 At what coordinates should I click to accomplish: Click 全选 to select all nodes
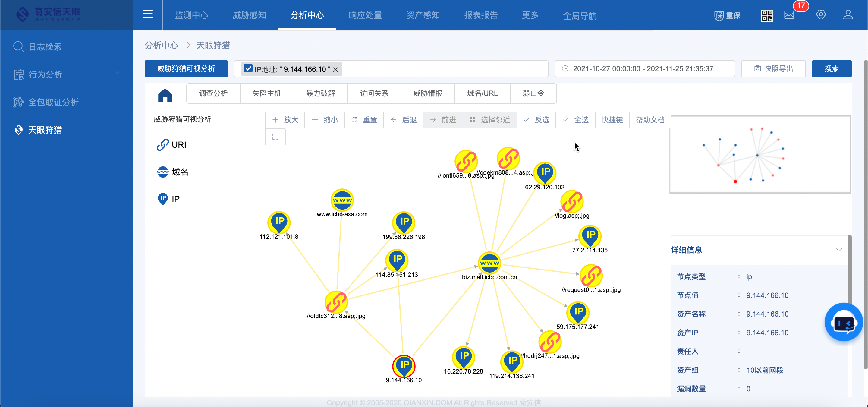pyautogui.click(x=576, y=120)
